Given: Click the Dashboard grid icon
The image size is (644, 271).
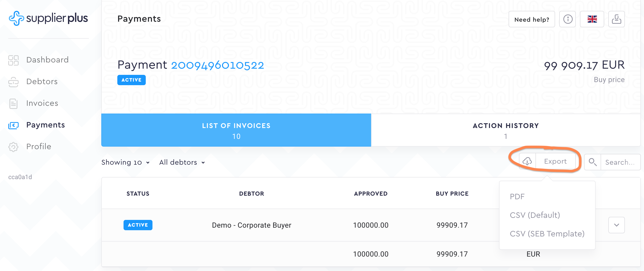Looking at the screenshot, I should (x=13, y=60).
